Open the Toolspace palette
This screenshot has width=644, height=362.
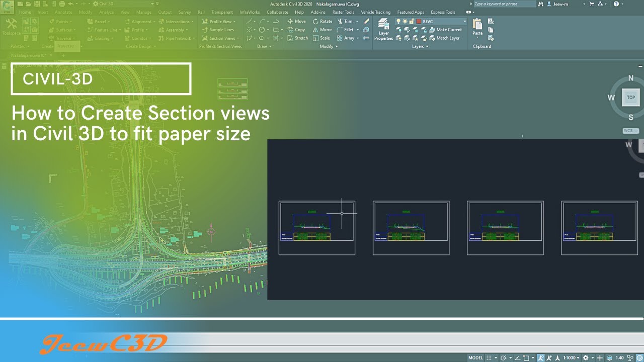tap(10, 26)
